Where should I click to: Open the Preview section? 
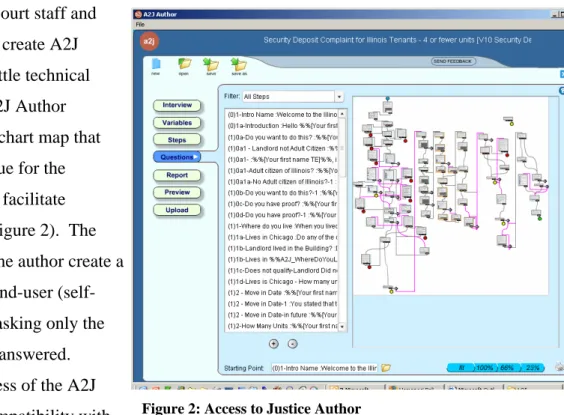click(177, 192)
